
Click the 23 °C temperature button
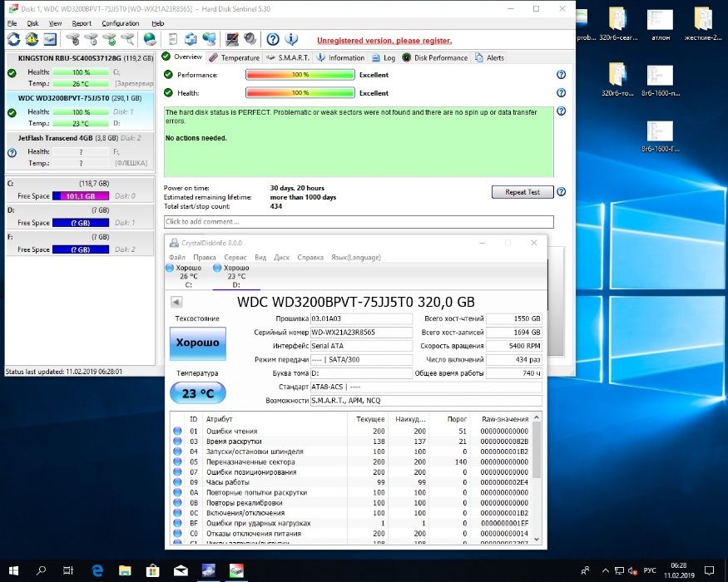pyautogui.click(x=198, y=393)
